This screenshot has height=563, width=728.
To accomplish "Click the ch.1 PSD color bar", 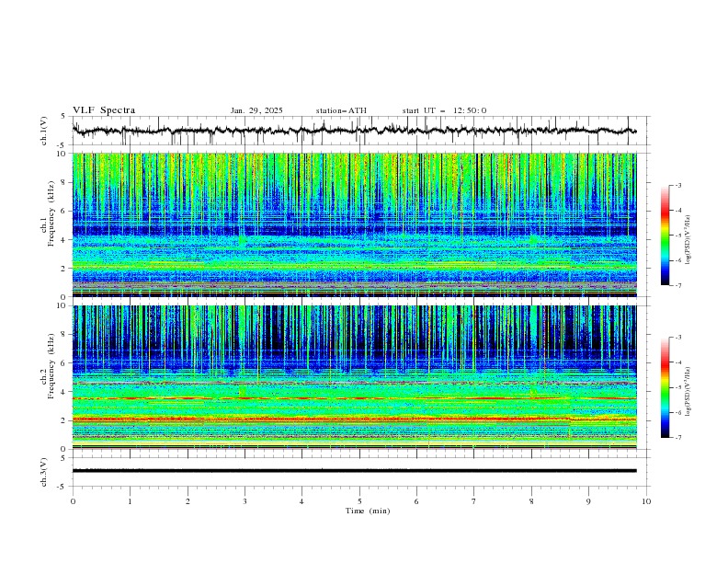I will click(x=665, y=236).
